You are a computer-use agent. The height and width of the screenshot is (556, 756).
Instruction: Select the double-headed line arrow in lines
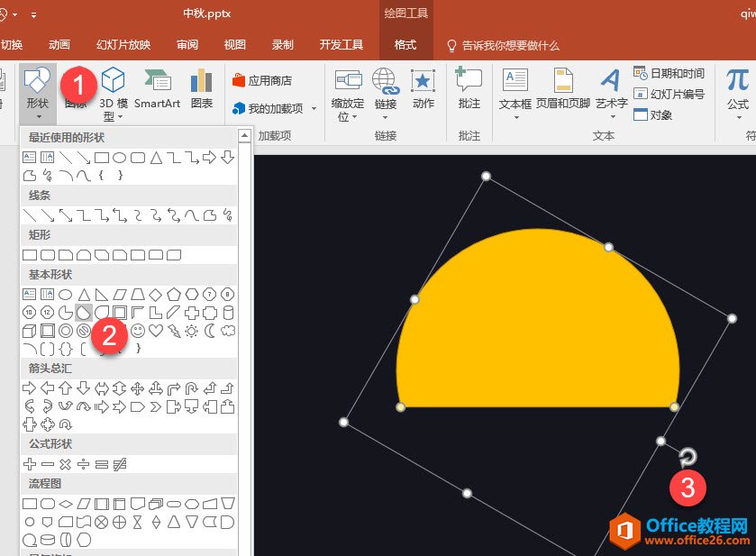66,215
